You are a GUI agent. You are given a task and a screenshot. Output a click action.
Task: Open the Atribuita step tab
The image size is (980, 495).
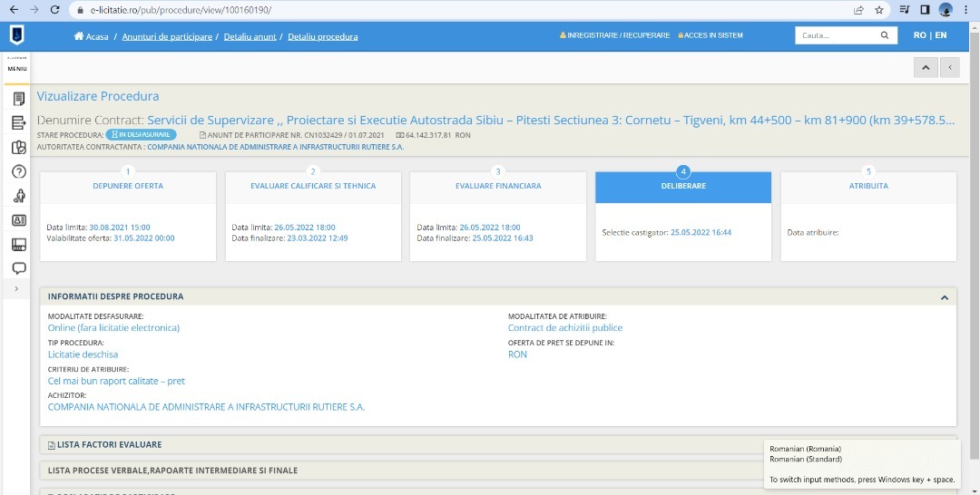click(x=868, y=186)
